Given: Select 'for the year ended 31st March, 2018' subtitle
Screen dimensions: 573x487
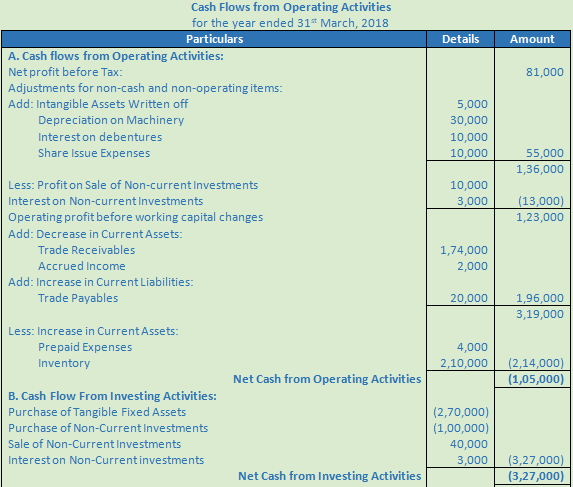Looking at the screenshot, I should pyautogui.click(x=290, y=23).
